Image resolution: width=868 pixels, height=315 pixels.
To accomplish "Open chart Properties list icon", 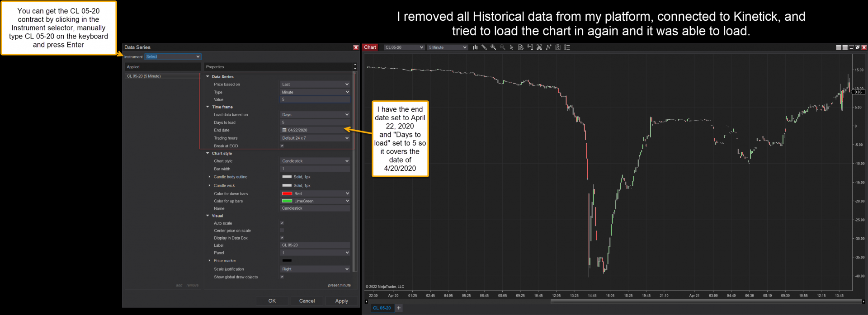I will click(567, 47).
